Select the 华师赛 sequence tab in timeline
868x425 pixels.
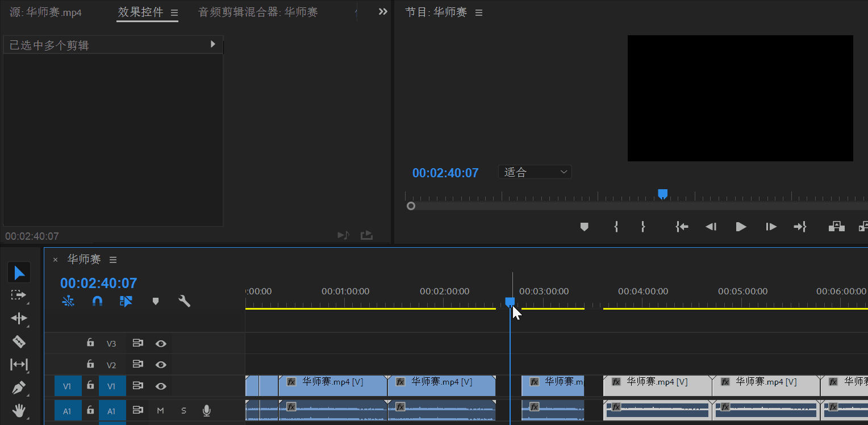pos(84,259)
